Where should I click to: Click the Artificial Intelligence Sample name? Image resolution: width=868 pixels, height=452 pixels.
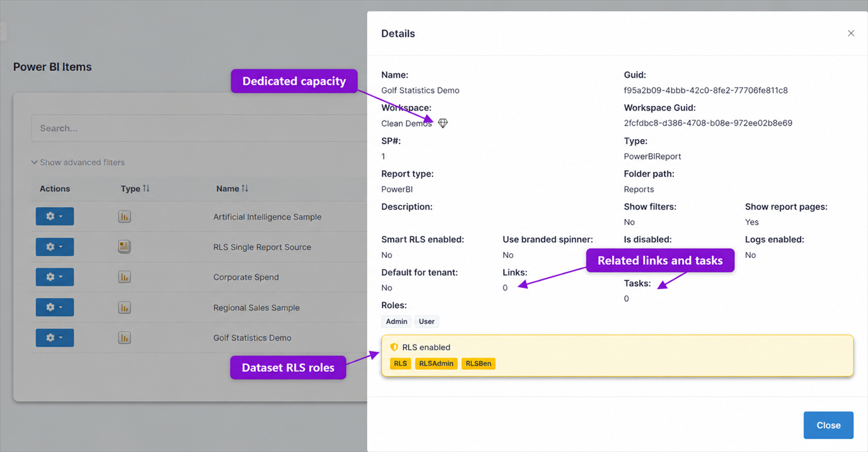267,217
